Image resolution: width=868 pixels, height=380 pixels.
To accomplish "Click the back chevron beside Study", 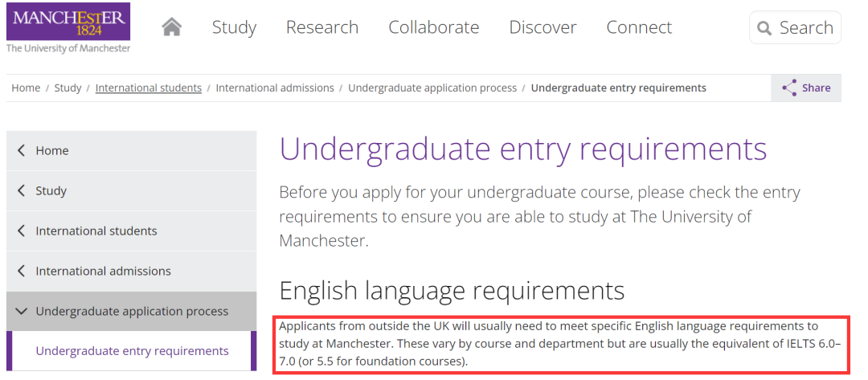I will click(x=21, y=190).
